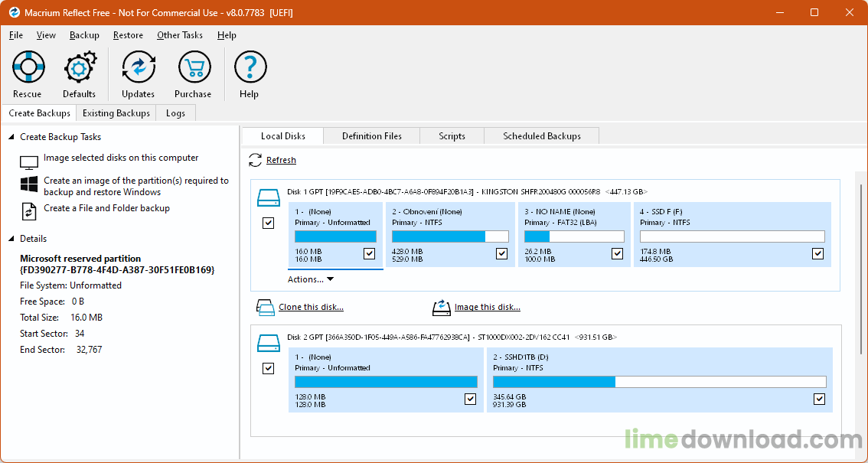Select the Disk 2 GPT ST1000DX002 header text
The image size is (868, 463).
click(452, 337)
